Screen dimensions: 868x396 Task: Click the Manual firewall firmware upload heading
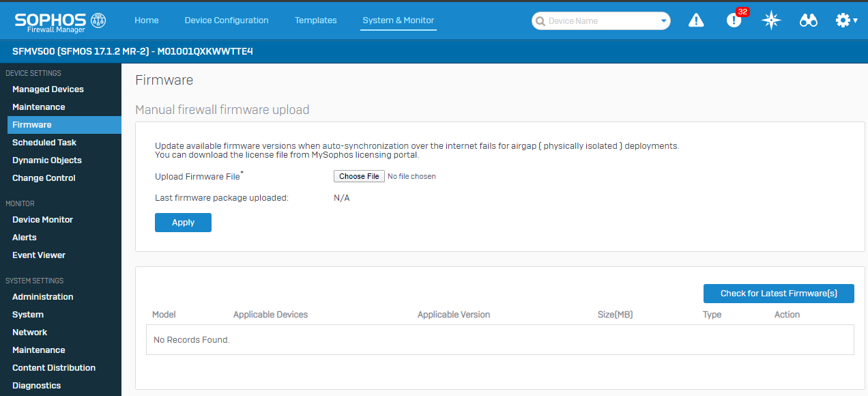click(x=222, y=110)
